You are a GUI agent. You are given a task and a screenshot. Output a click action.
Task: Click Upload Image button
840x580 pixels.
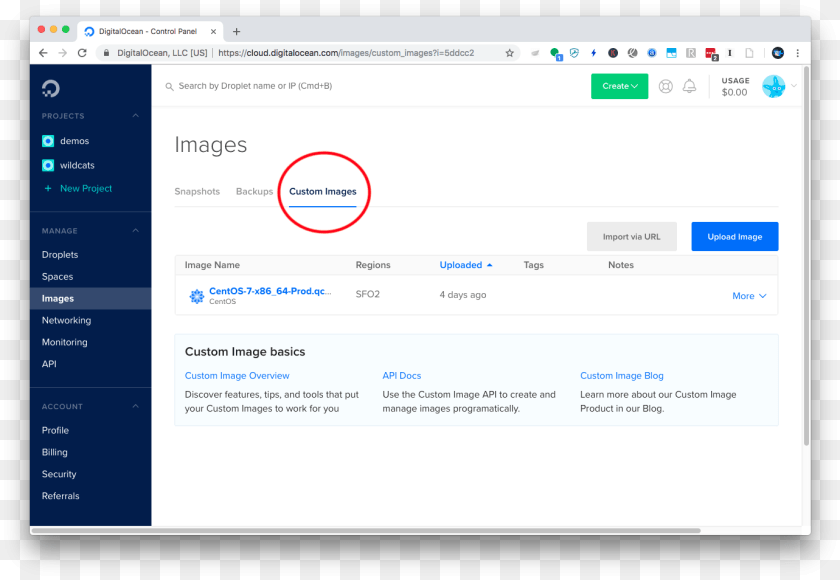click(x=734, y=237)
